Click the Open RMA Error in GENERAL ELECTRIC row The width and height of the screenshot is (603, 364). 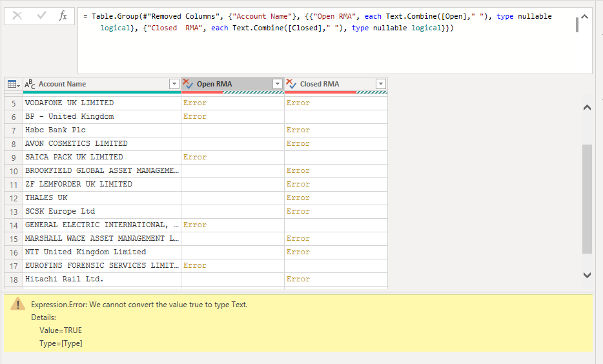click(195, 225)
